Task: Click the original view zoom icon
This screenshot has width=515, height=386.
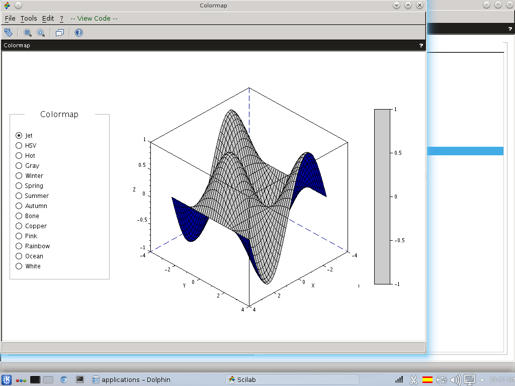Action: [x=41, y=33]
